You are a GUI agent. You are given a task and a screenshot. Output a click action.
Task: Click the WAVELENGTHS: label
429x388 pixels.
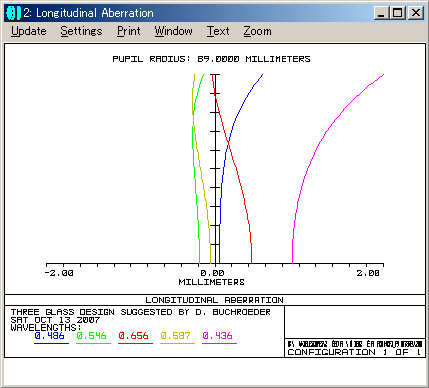click(46, 328)
